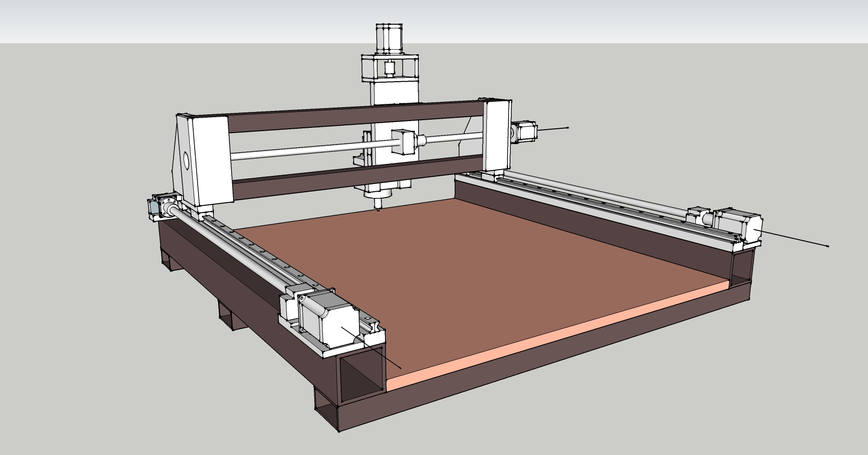This screenshot has width=868, height=455.
Task: Select the Z-axis stepper motor on top
Action: click(x=390, y=39)
